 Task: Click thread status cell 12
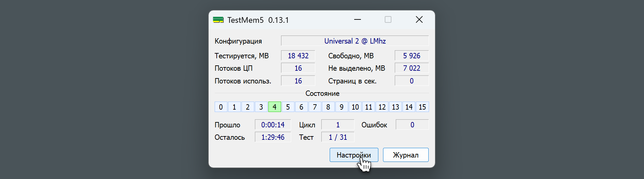(382, 107)
